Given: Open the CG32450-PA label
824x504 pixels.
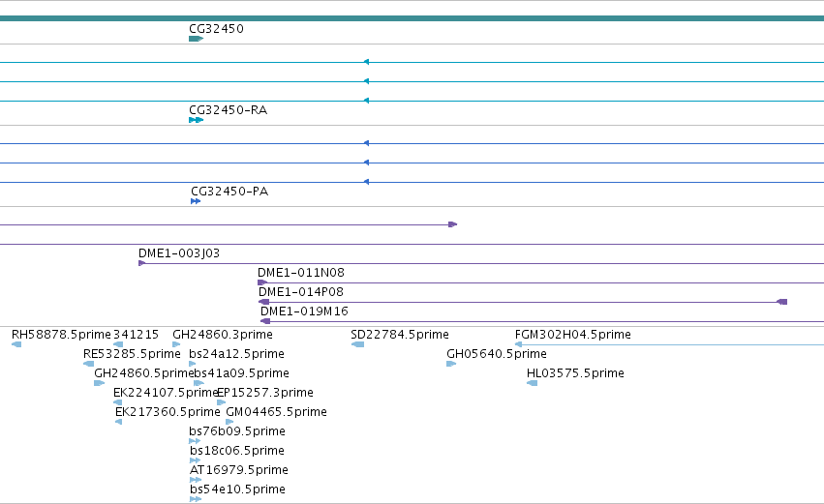Looking at the screenshot, I should pyautogui.click(x=229, y=192).
